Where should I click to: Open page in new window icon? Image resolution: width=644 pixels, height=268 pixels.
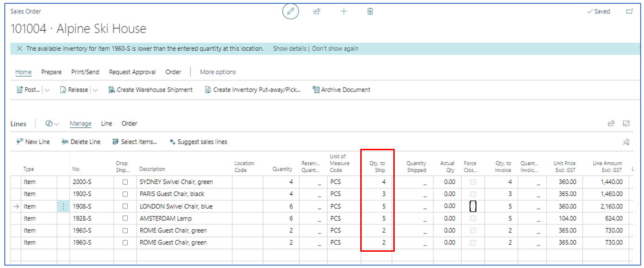(629, 11)
